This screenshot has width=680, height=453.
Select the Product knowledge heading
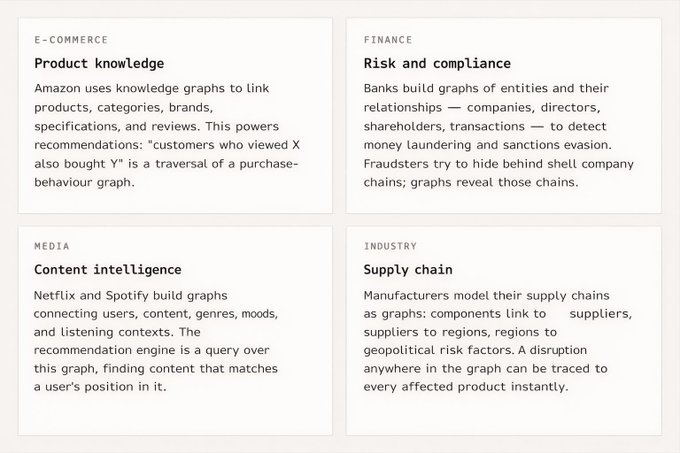coord(99,63)
